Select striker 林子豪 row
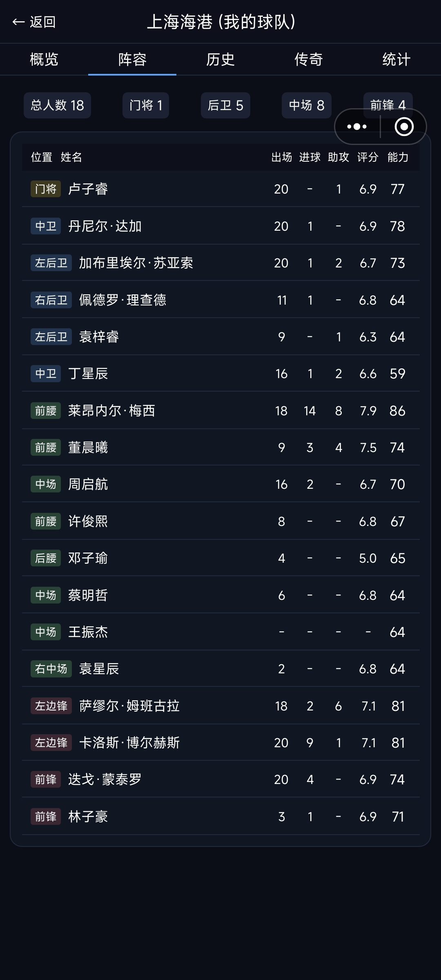The image size is (441, 980). (x=221, y=816)
